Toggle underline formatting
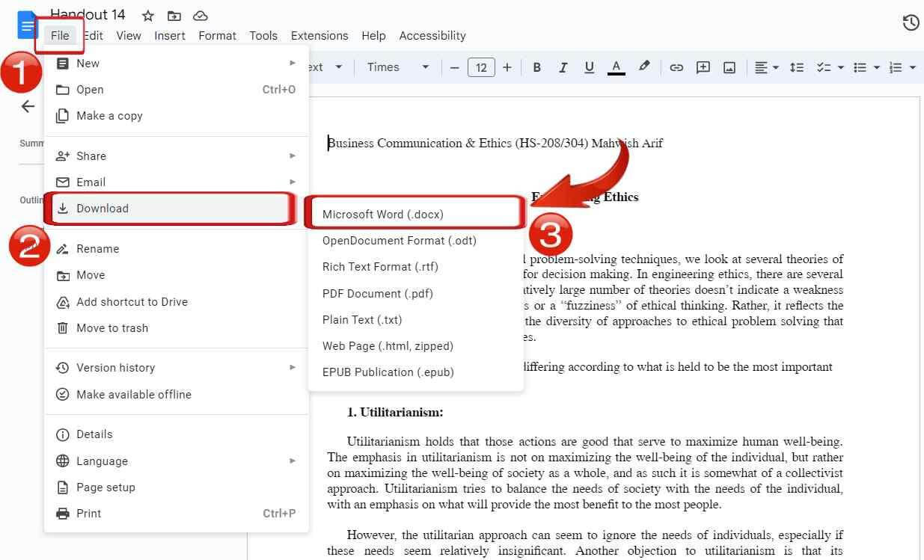This screenshot has height=560, width=924. point(589,67)
